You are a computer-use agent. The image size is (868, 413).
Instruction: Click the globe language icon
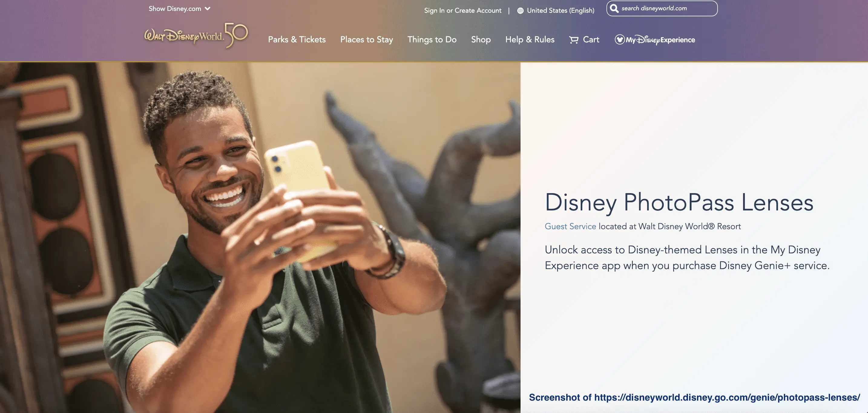(520, 11)
